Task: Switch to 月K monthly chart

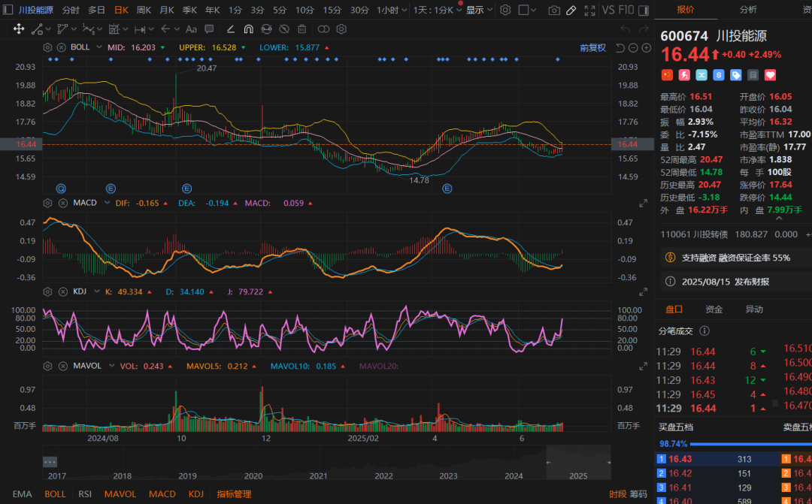Action: click(x=167, y=10)
